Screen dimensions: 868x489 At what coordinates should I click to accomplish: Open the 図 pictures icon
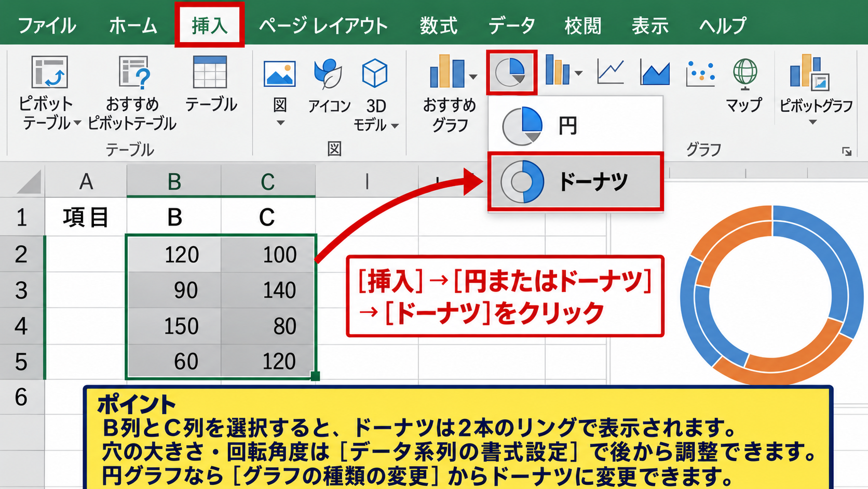[280, 73]
